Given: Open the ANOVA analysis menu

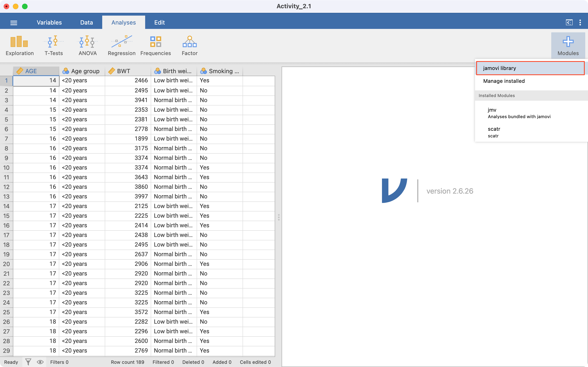Looking at the screenshot, I should coord(88,46).
